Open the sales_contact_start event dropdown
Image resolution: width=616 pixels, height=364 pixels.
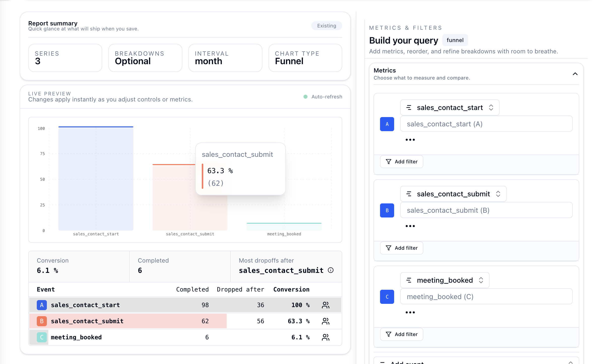(x=450, y=107)
